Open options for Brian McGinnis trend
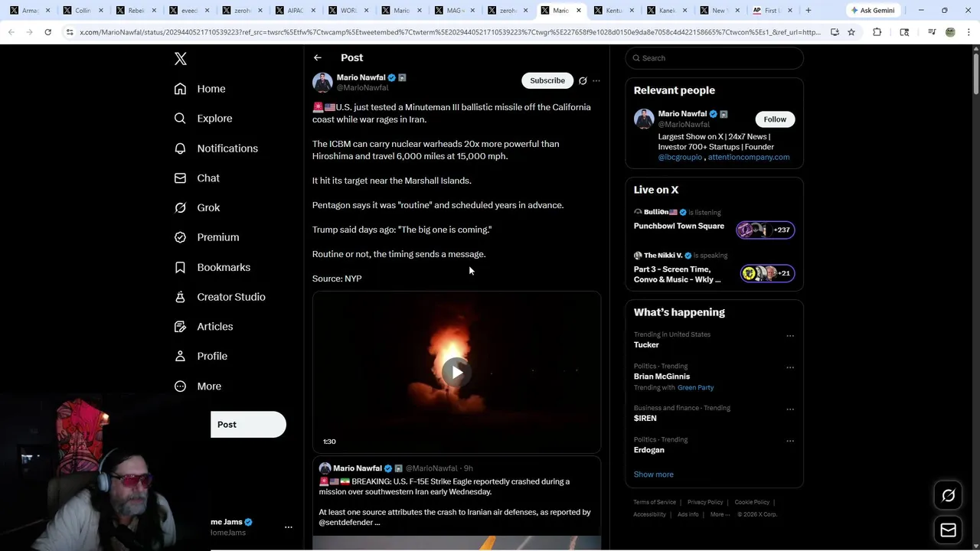 tap(790, 367)
